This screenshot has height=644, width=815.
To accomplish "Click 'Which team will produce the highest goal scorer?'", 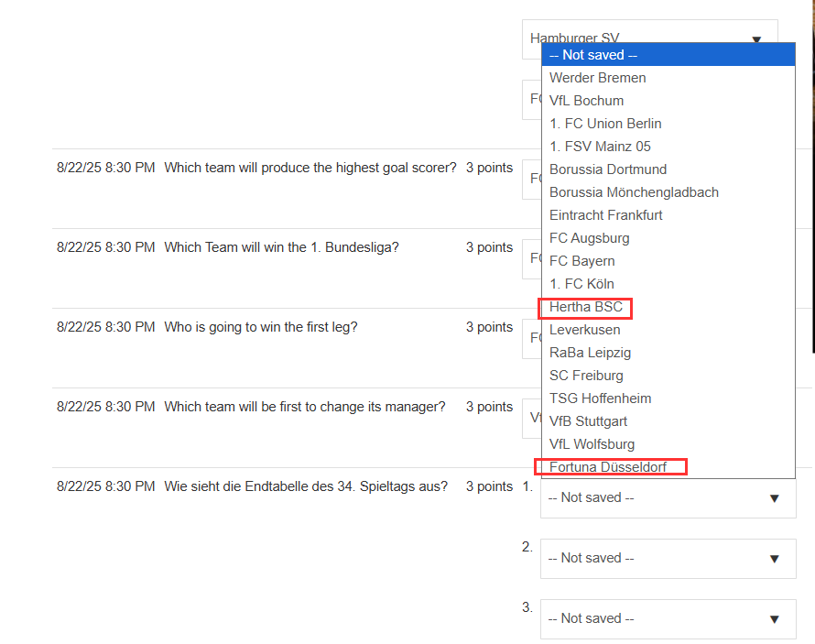I will (310, 168).
